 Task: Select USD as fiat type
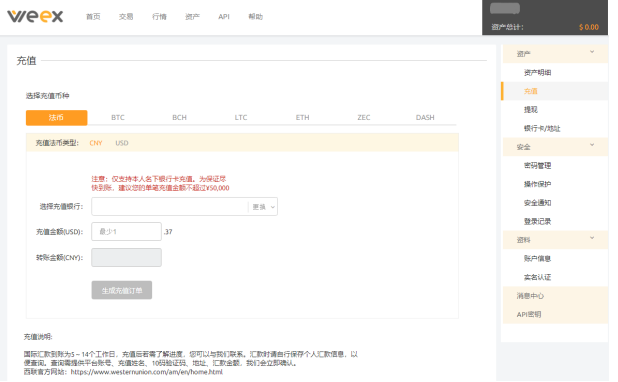click(x=122, y=143)
